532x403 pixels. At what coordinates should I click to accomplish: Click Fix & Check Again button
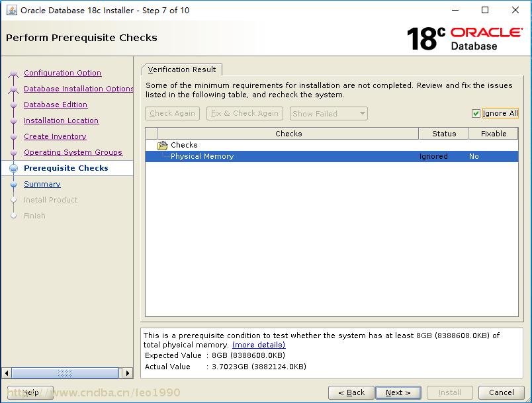[x=245, y=114]
